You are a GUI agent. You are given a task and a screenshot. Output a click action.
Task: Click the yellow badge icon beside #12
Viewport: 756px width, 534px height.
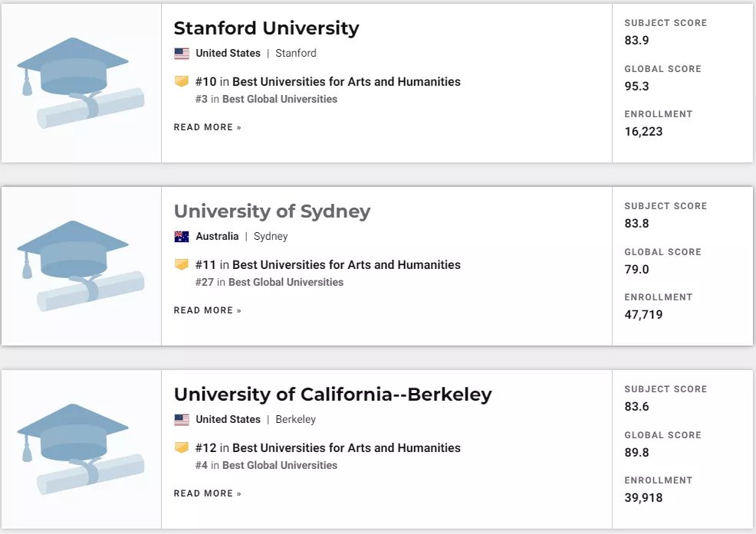(181, 447)
